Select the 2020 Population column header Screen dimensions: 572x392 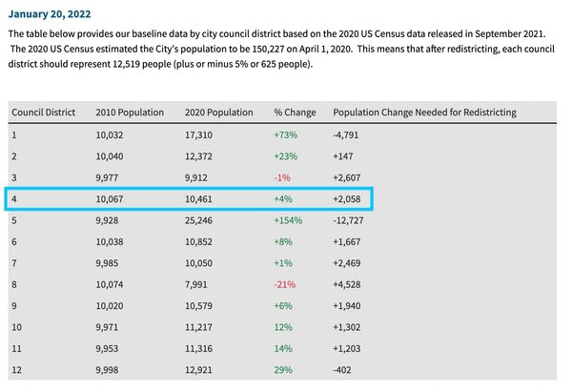coord(218,113)
